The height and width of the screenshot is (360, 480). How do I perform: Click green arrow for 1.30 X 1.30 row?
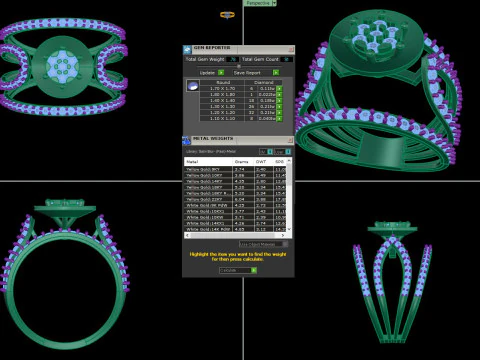pos(279,107)
